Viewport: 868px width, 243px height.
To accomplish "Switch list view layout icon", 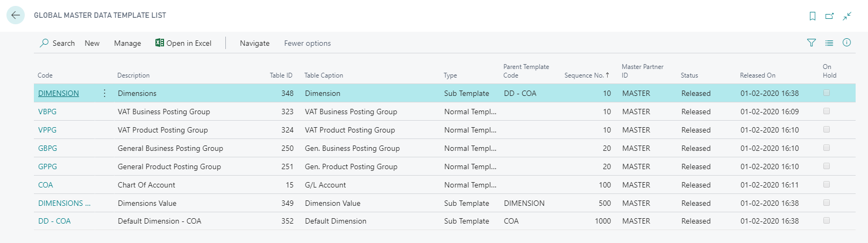I will (x=829, y=43).
